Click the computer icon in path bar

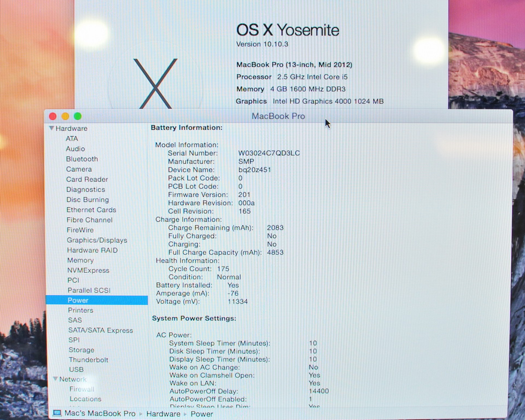57,413
